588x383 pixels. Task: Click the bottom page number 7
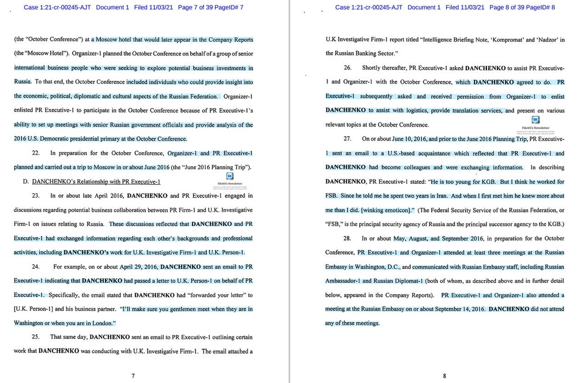pyautogui.click(x=133, y=376)
